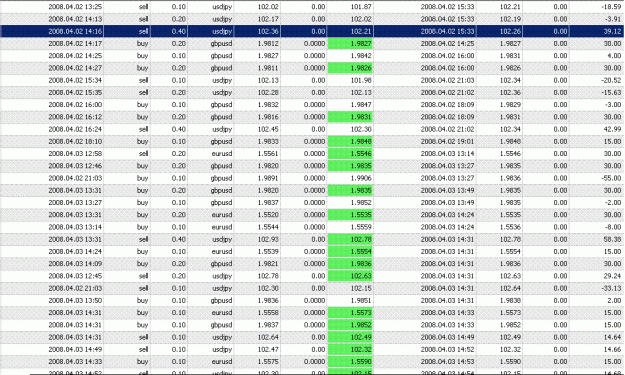625x375 pixels.
Task: Click the close time 2008.04.03 14:52
Action: tap(447, 349)
